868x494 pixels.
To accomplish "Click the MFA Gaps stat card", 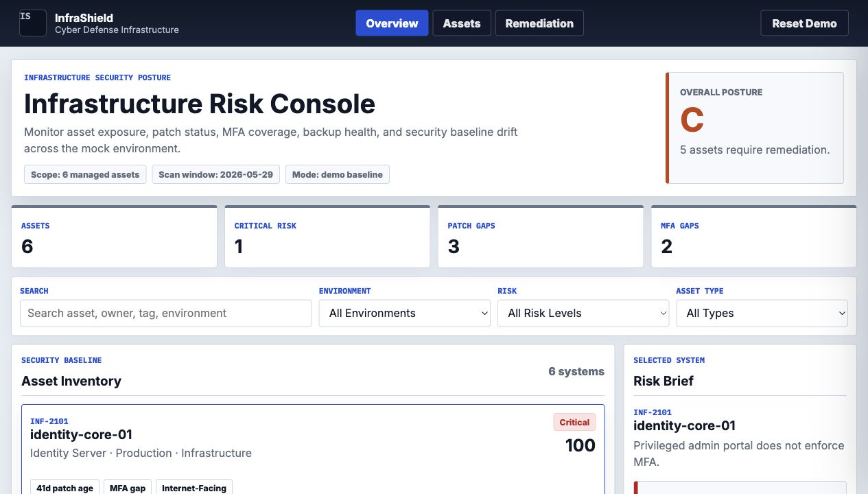I will (x=753, y=237).
